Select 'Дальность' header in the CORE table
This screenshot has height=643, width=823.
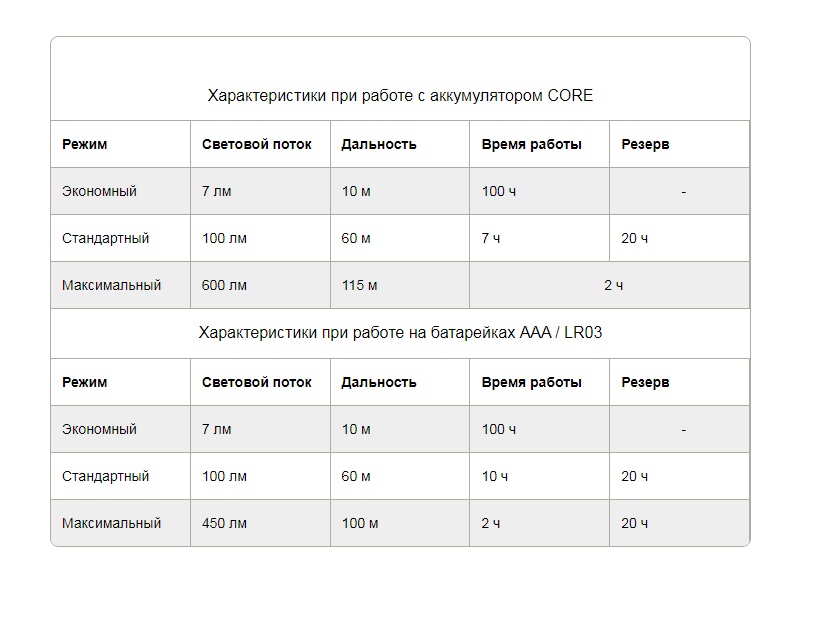(x=378, y=144)
